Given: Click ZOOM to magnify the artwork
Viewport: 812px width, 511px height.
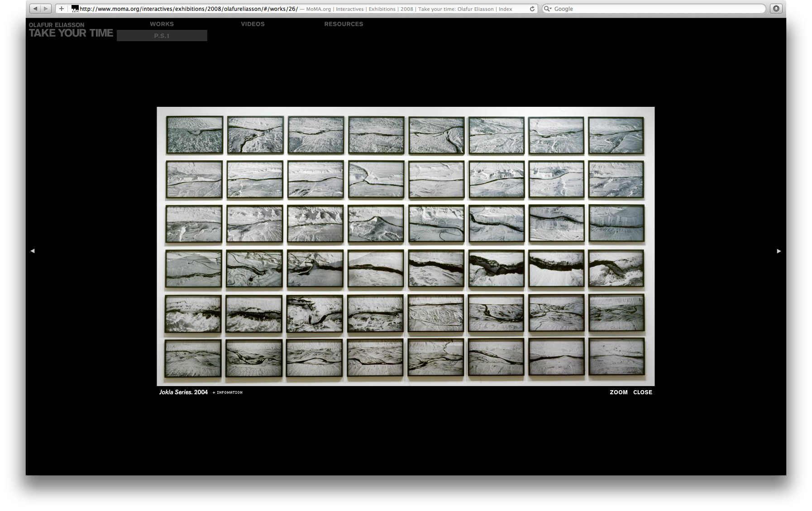Looking at the screenshot, I should [619, 392].
